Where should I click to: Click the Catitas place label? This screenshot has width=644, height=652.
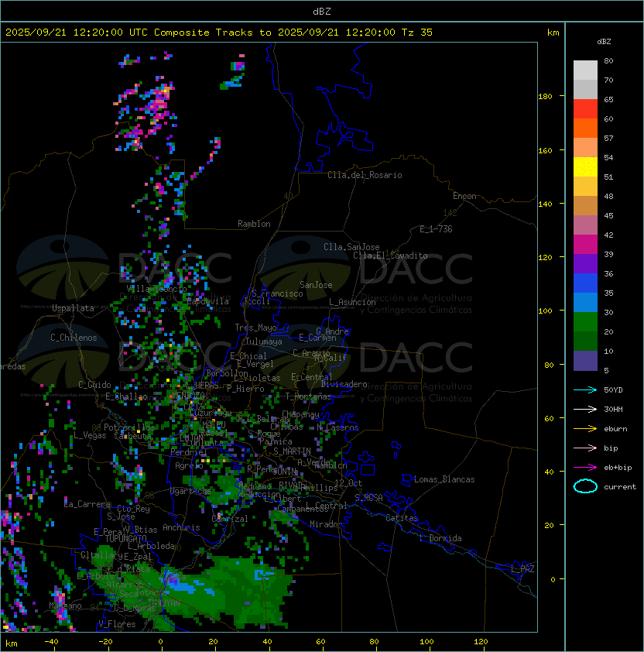click(x=402, y=518)
